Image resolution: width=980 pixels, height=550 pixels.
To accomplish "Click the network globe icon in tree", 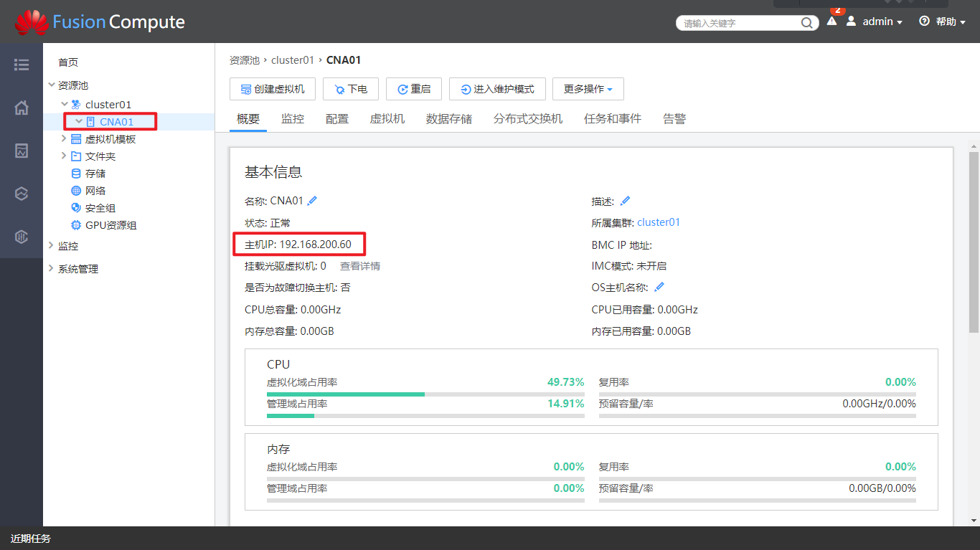I will pyautogui.click(x=76, y=191).
